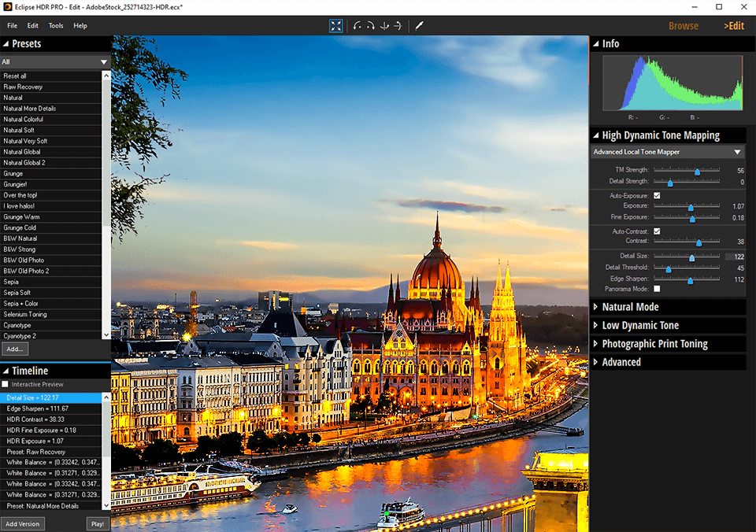This screenshot has height=532, width=756.
Task: Open the Tools menu
Action: (55, 25)
